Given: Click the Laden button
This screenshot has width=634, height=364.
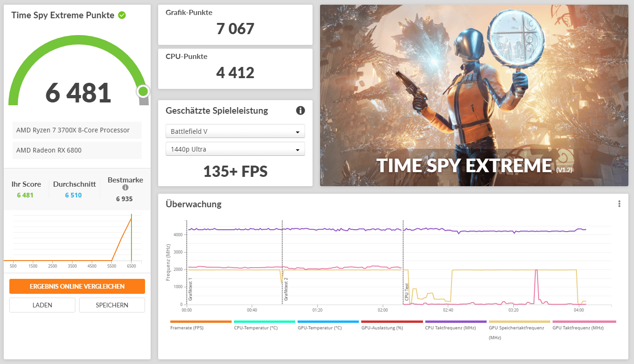Looking at the screenshot, I should pyautogui.click(x=42, y=305).
